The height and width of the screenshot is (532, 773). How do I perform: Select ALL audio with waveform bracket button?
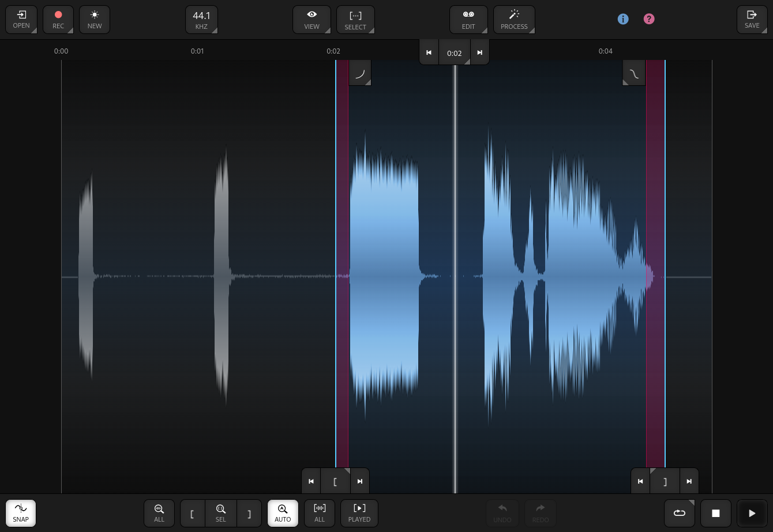320,513
